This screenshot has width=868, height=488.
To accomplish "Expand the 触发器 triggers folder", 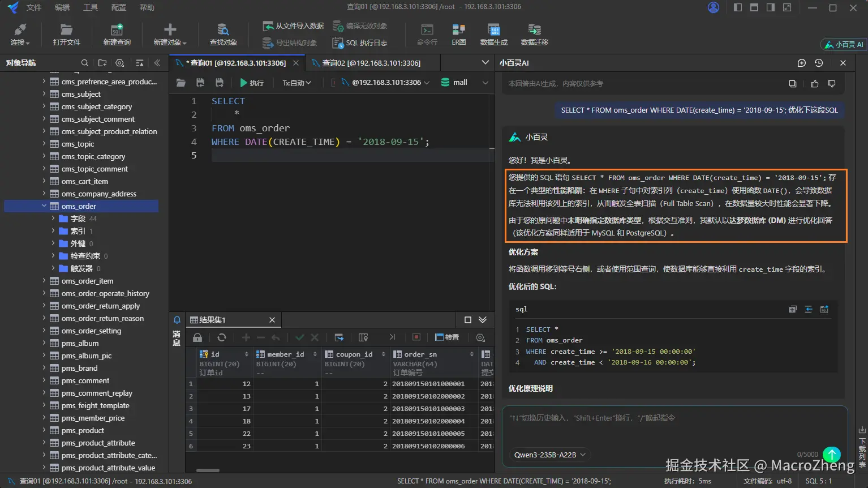I will (x=53, y=268).
